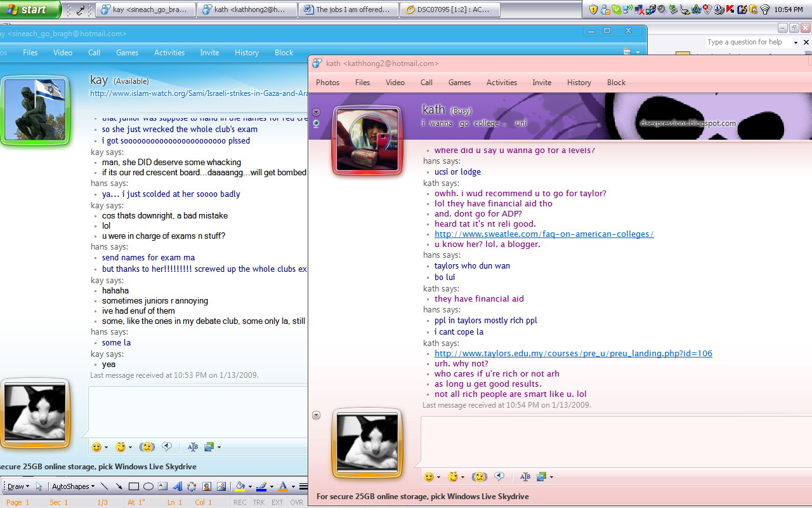This screenshot has width=812, height=508.
Task: Toggle EXT selection mode in status bar
Action: [277, 502]
